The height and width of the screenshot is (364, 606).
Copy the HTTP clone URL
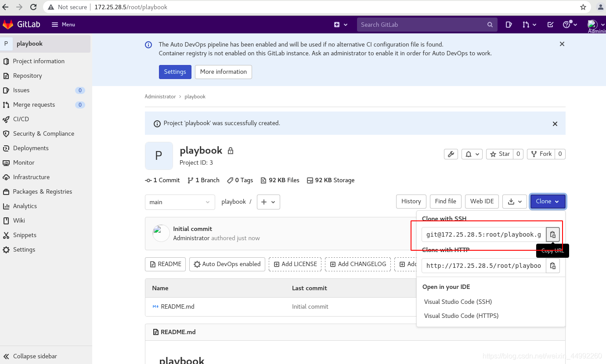(x=553, y=266)
